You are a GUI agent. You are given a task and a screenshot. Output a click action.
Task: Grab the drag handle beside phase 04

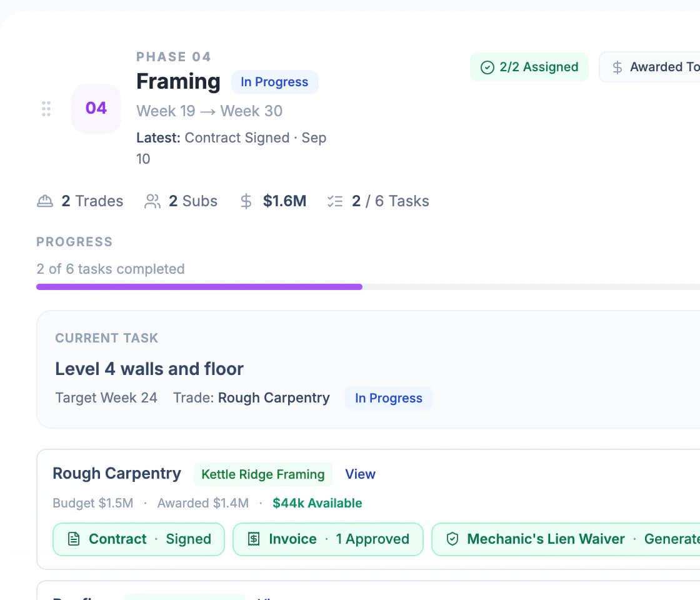pos(46,109)
